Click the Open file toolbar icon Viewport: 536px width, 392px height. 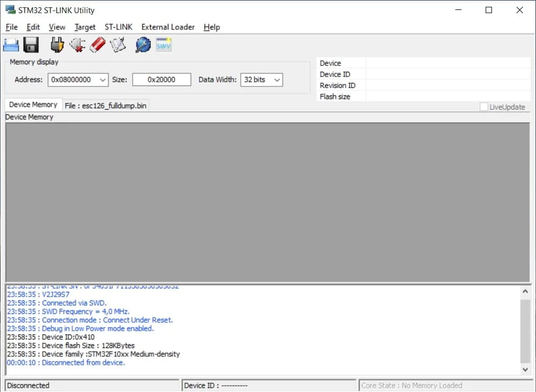[12, 45]
